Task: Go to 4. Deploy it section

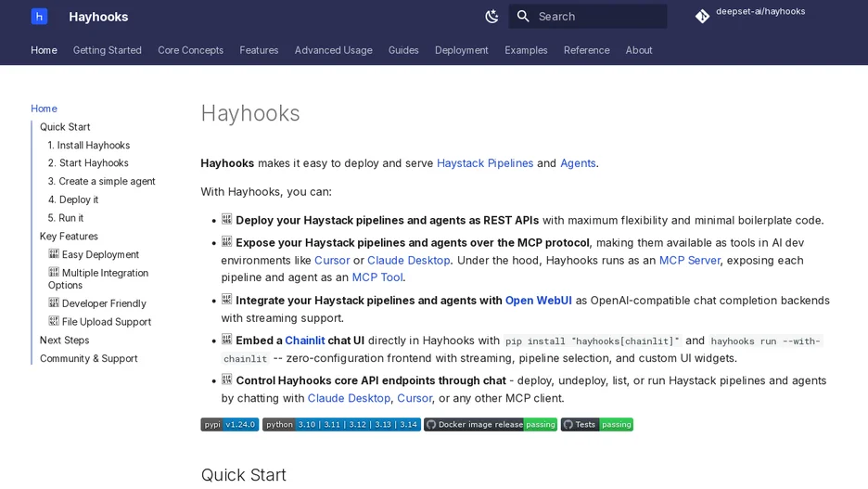Action: (73, 199)
